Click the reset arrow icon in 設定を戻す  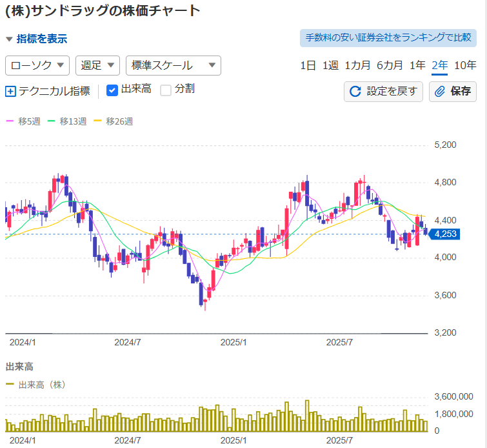point(355,91)
